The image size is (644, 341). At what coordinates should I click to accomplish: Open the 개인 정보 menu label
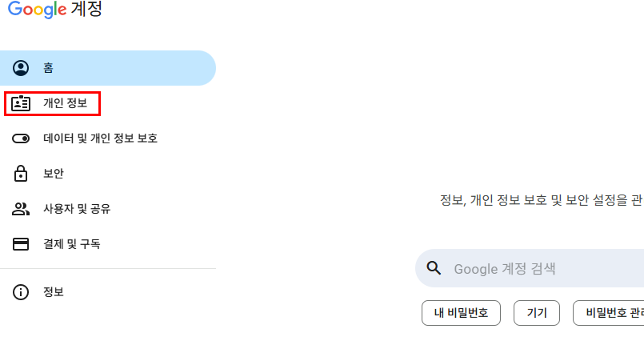pyautogui.click(x=65, y=103)
